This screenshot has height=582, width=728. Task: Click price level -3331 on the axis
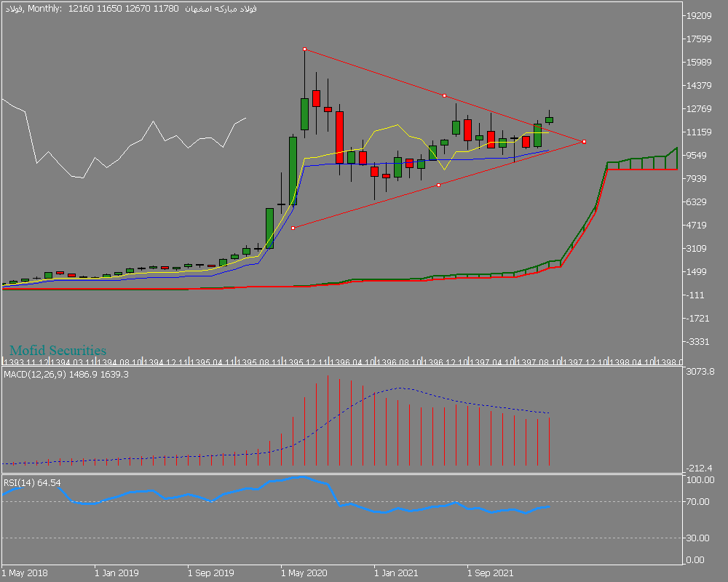point(698,342)
